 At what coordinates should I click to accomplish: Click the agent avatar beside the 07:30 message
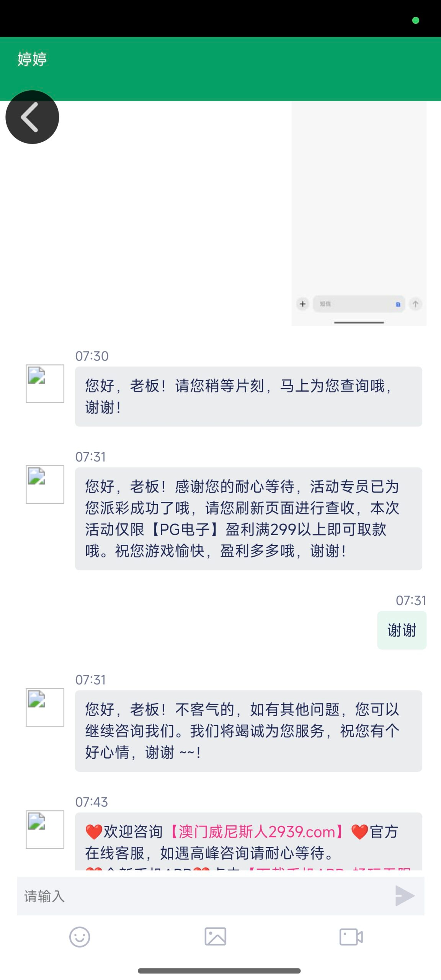click(x=45, y=384)
